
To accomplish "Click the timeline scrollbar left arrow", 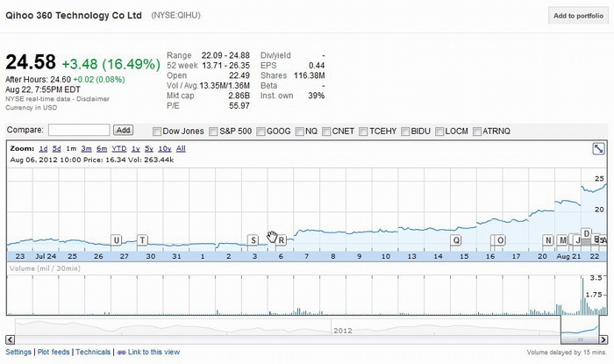I will [x=11, y=339].
